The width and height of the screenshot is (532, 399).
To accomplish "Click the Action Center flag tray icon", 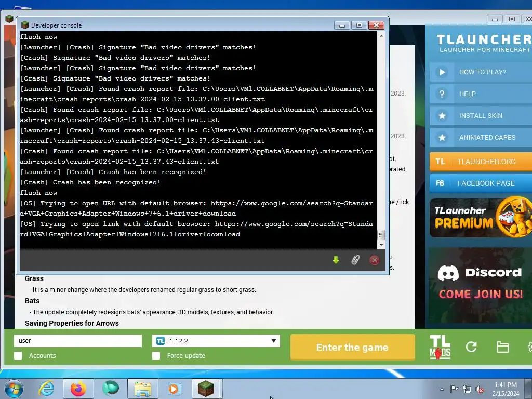I will tap(454, 389).
